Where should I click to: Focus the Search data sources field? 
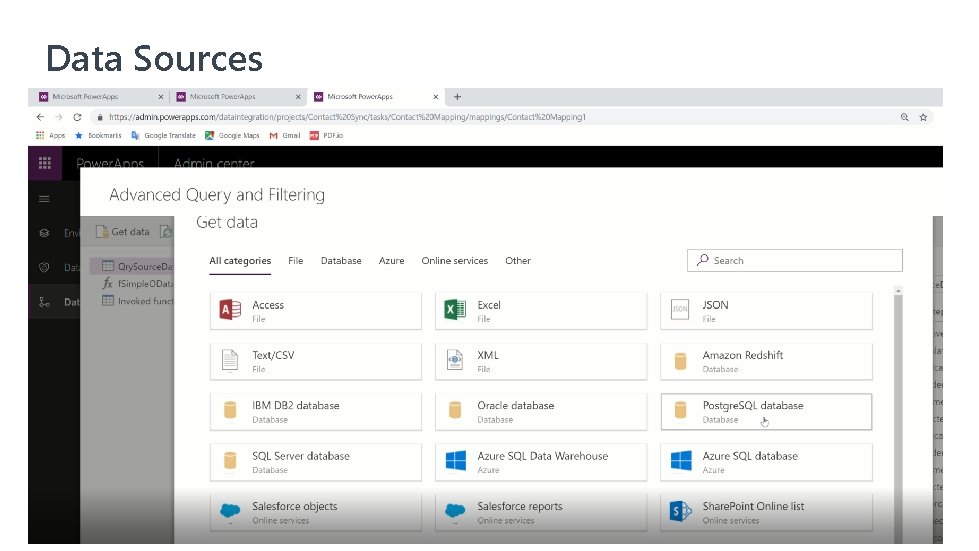point(795,261)
